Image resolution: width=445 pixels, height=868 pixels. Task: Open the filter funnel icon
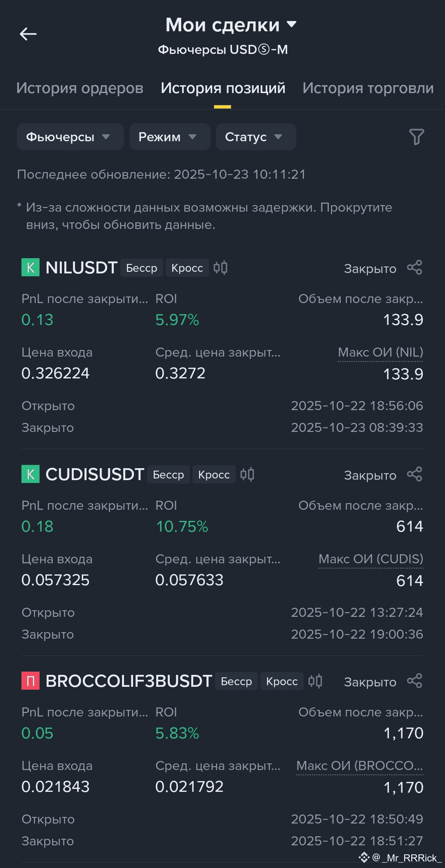pos(416,137)
